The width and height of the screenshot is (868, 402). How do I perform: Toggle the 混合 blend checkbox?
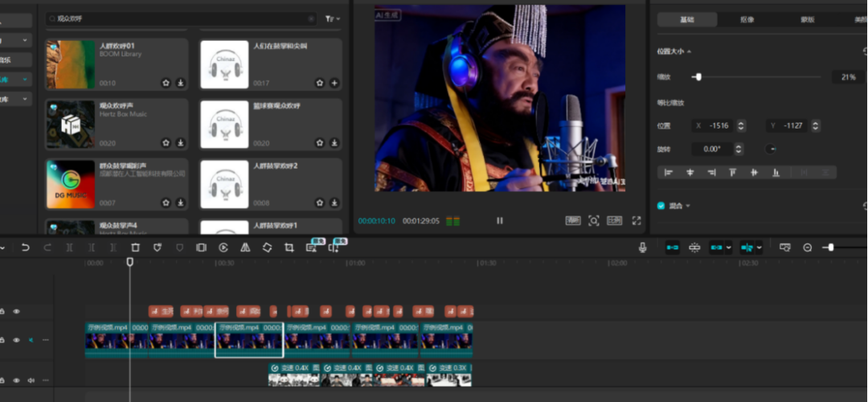pyautogui.click(x=661, y=206)
